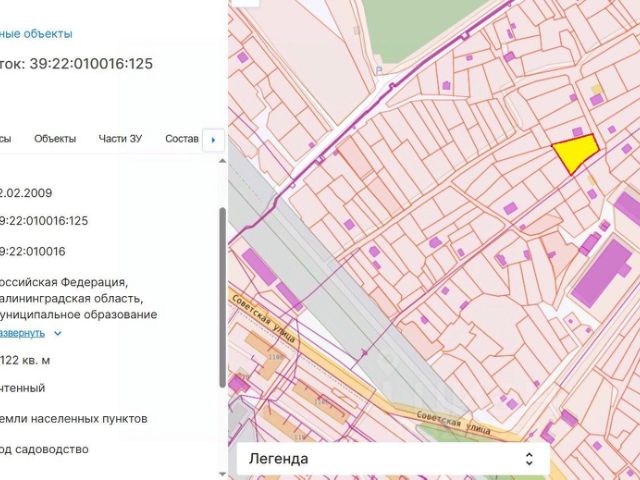Image resolution: width=640 pixels, height=480 pixels.
Task: Expand the Легенда panel
Action: [393, 459]
